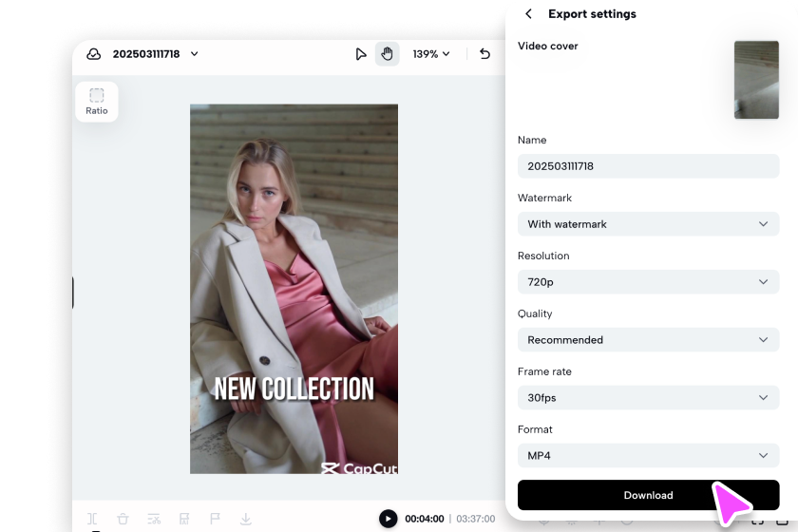Click the download clip arrow icon
Viewport: 798px width, 532px height.
[246, 519]
